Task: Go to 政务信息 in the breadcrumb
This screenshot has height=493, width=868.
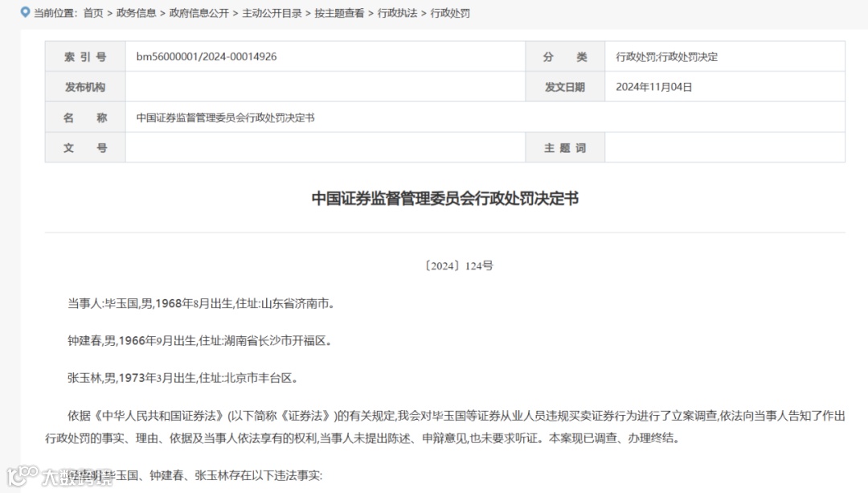Action: click(x=136, y=14)
